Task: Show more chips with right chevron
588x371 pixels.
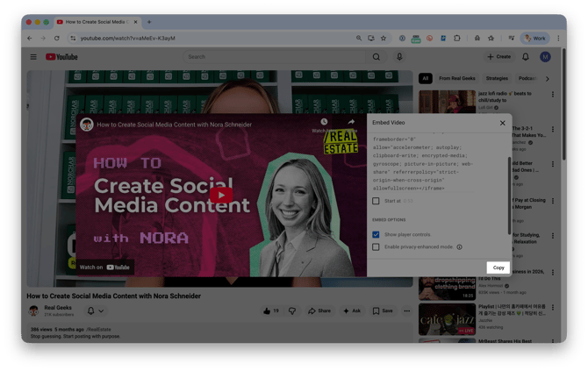Action: coord(548,79)
